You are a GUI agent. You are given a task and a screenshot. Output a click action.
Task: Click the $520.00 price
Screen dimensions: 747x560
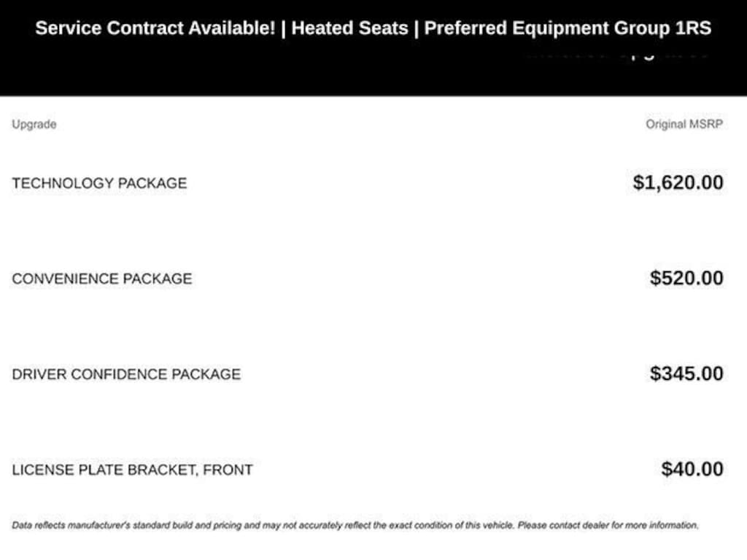point(686,278)
